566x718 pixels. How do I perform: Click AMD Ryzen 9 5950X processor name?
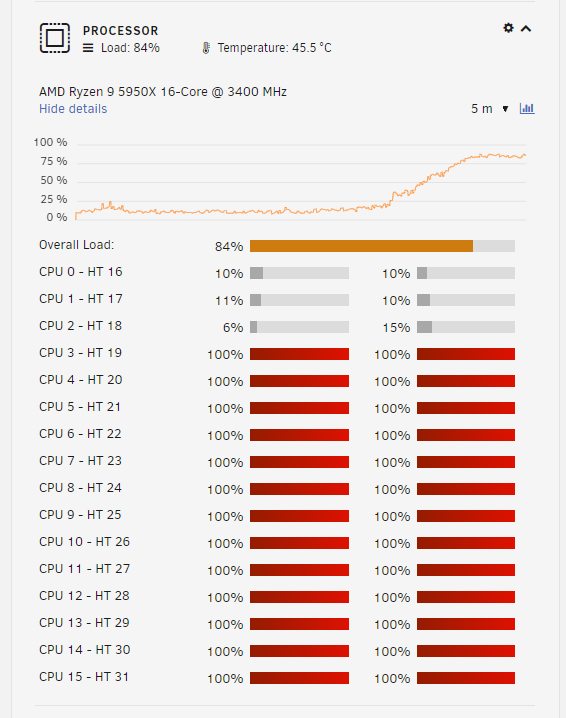(x=163, y=92)
